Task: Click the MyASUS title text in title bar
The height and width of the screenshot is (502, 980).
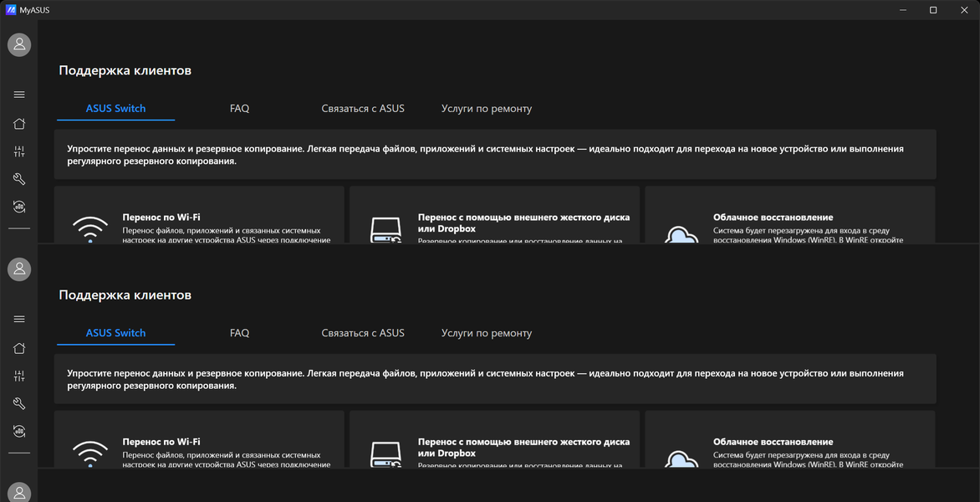Action: point(34,10)
